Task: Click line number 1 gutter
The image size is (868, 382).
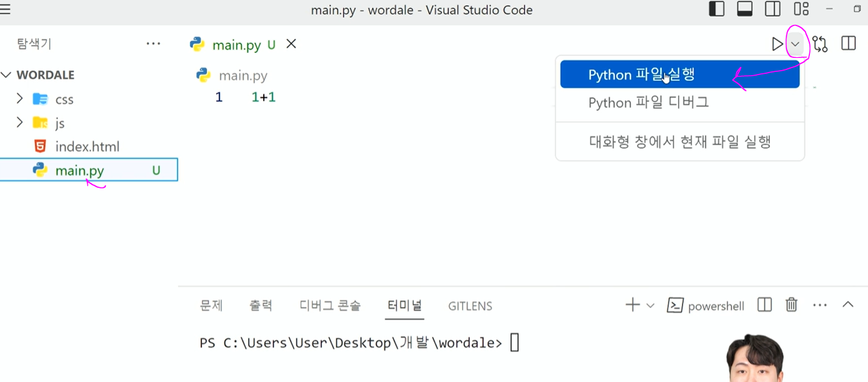Action: tap(219, 97)
